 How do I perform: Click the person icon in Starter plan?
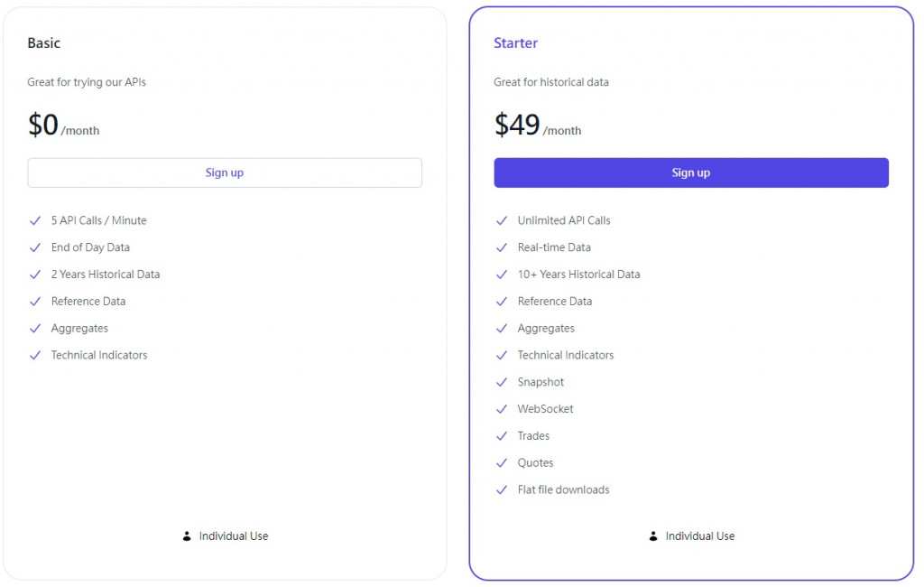tap(653, 536)
